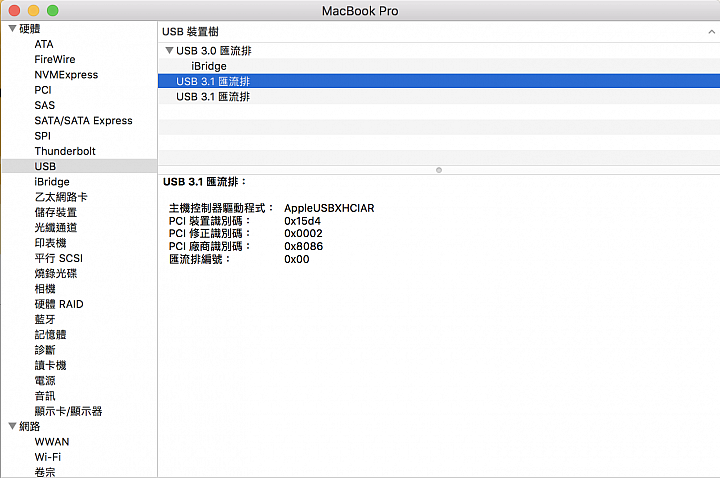Click the 0x8086 PCI vendor ID
This screenshot has width=720, height=478.
(x=303, y=246)
